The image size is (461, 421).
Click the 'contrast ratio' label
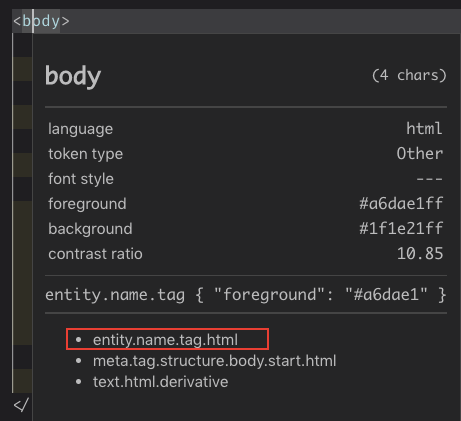pos(95,254)
